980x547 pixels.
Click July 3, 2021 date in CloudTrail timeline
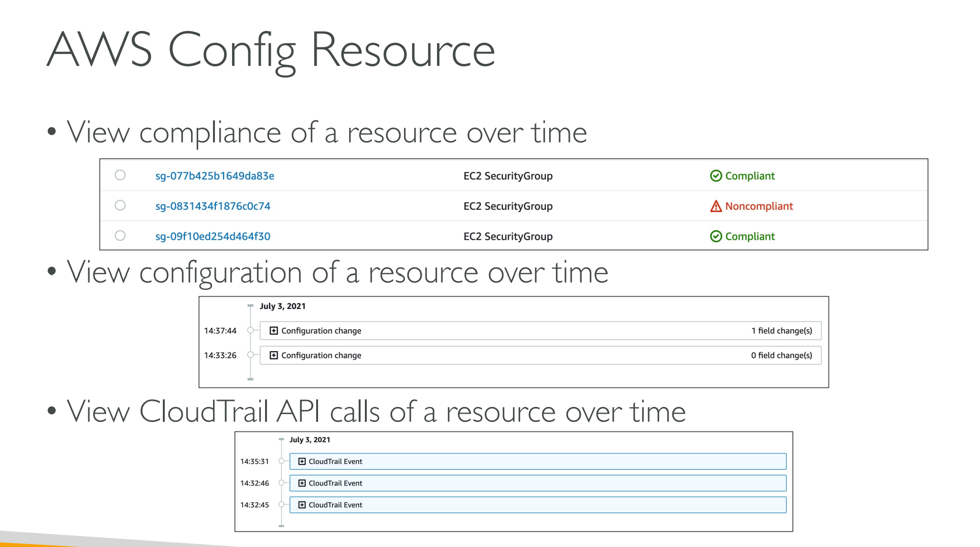coord(310,440)
